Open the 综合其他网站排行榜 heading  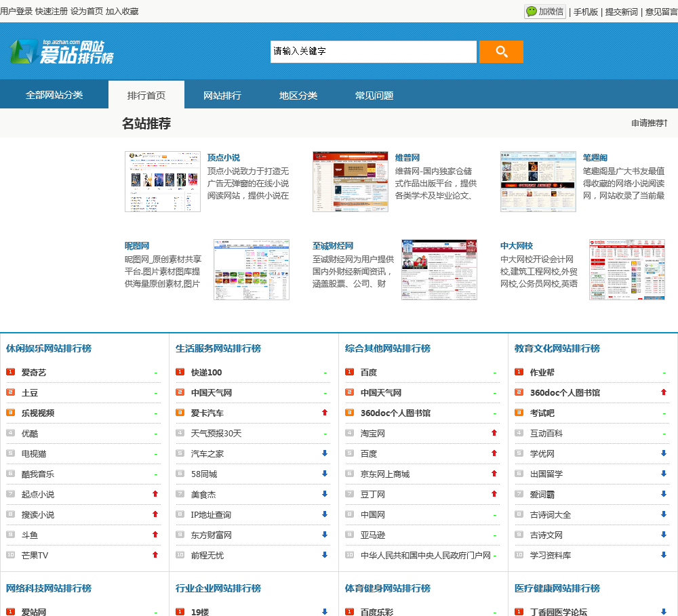click(388, 348)
